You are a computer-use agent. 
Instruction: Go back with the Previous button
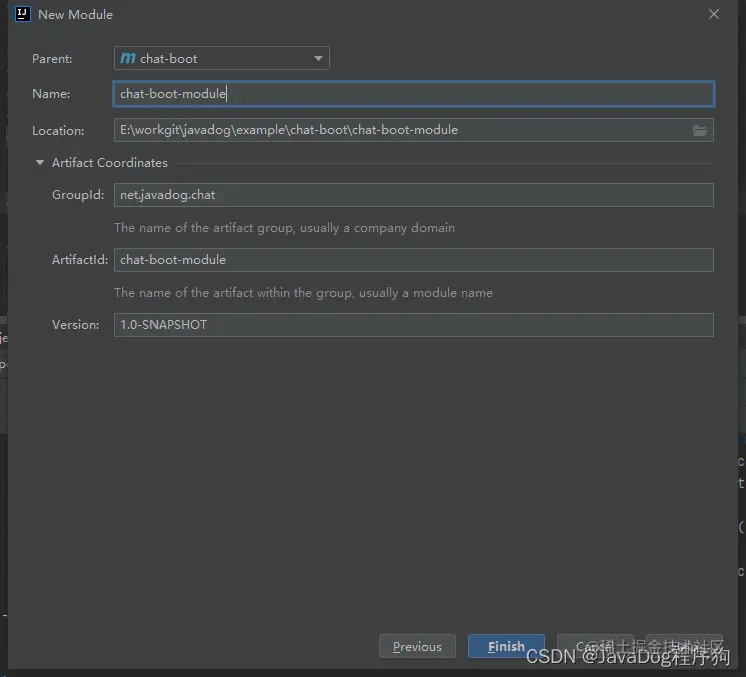417,646
